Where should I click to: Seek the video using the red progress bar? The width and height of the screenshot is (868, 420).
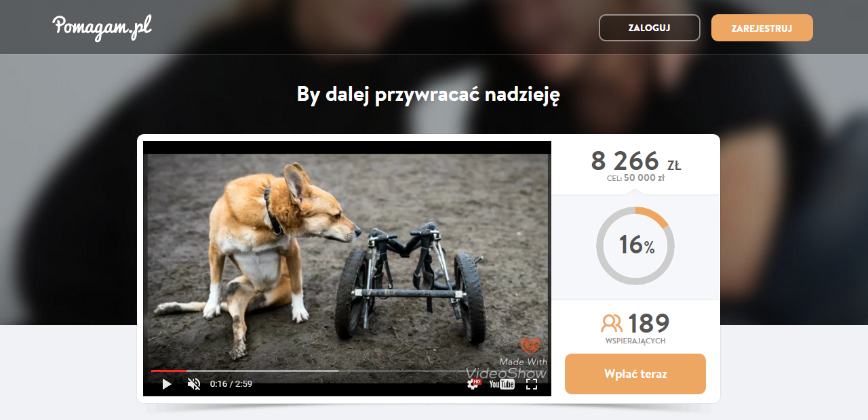(x=169, y=371)
